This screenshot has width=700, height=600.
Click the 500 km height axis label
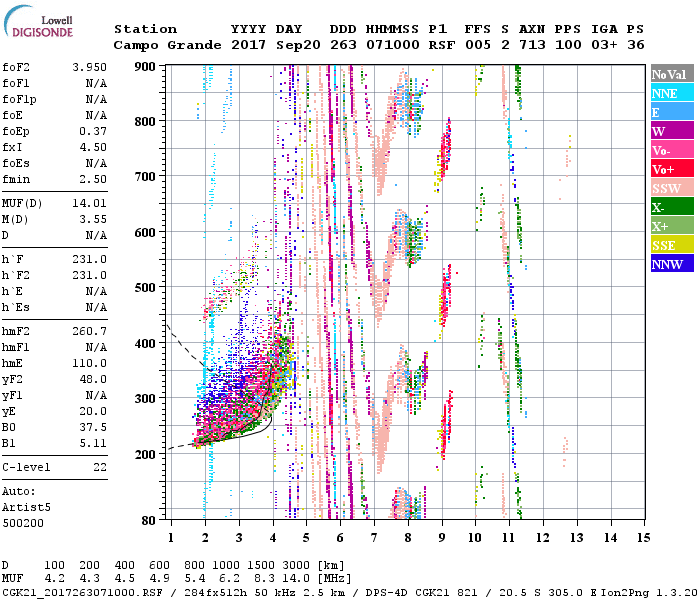(145, 288)
